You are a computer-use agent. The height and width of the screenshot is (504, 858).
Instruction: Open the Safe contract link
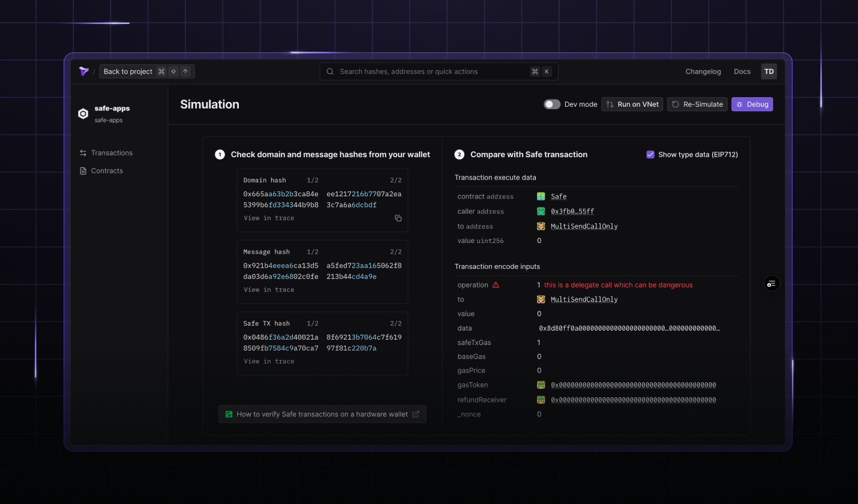558,196
